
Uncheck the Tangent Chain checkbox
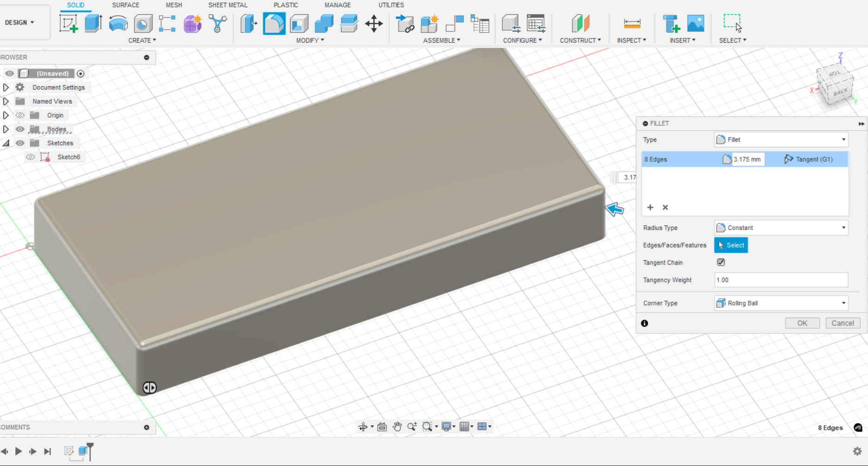point(721,262)
